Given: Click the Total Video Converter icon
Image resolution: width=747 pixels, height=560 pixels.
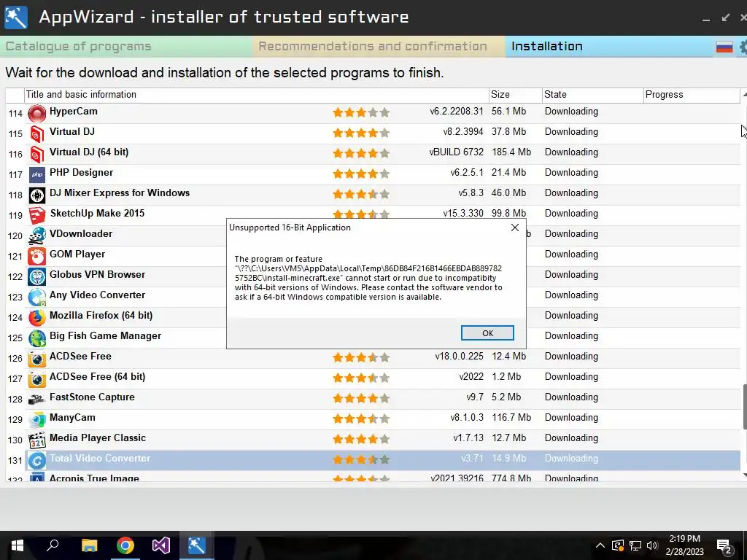Looking at the screenshot, I should 36,461.
